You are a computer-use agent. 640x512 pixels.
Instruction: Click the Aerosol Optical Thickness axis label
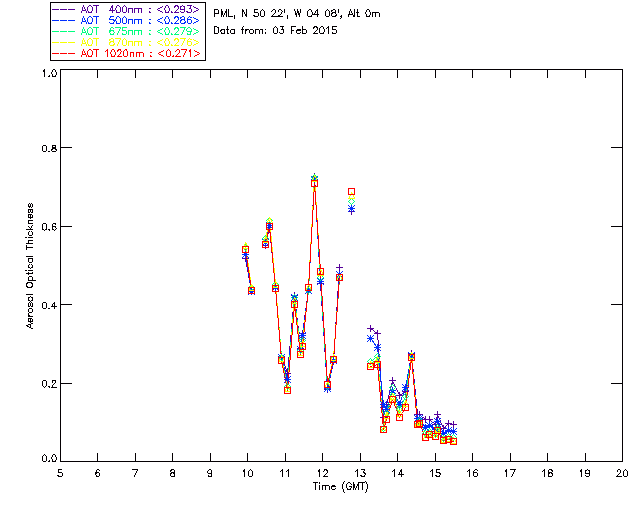point(30,266)
